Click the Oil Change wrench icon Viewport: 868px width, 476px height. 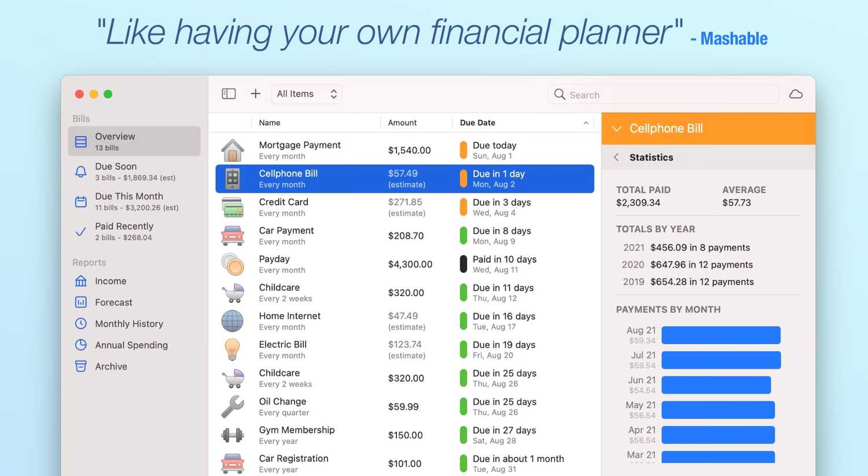233,407
